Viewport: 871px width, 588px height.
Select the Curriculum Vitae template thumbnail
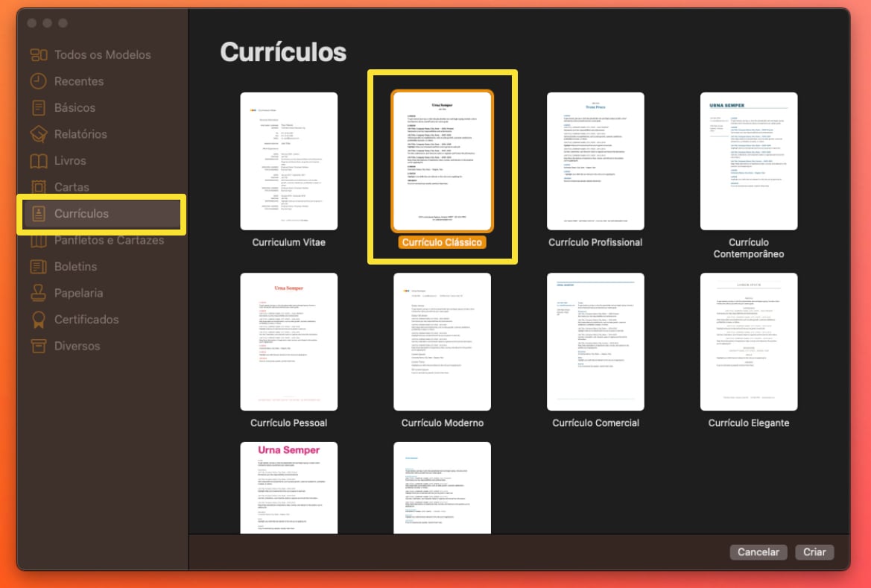coord(289,161)
